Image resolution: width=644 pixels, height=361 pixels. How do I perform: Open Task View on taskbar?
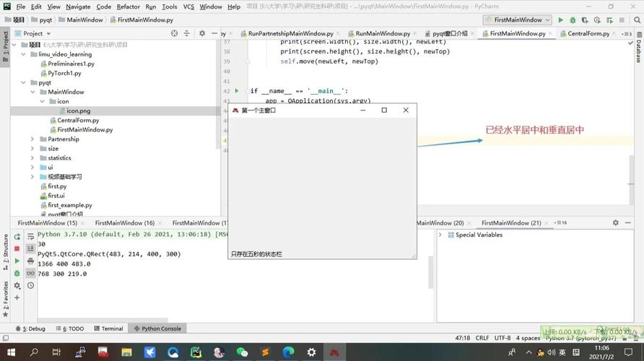point(57,352)
